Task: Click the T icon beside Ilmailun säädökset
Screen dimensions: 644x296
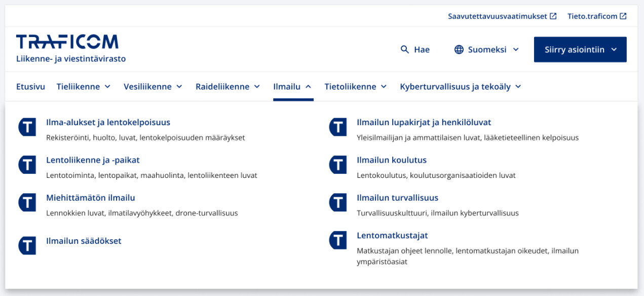Action: (x=27, y=244)
